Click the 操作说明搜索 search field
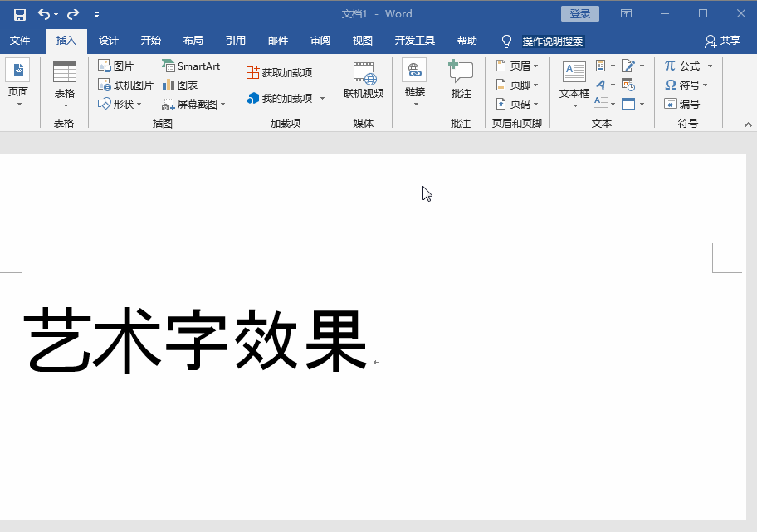757x532 pixels. pos(553,41)
